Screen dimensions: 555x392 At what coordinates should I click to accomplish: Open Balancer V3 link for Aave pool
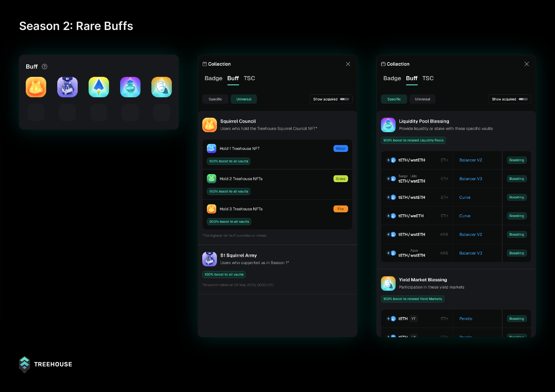(471, 253)
